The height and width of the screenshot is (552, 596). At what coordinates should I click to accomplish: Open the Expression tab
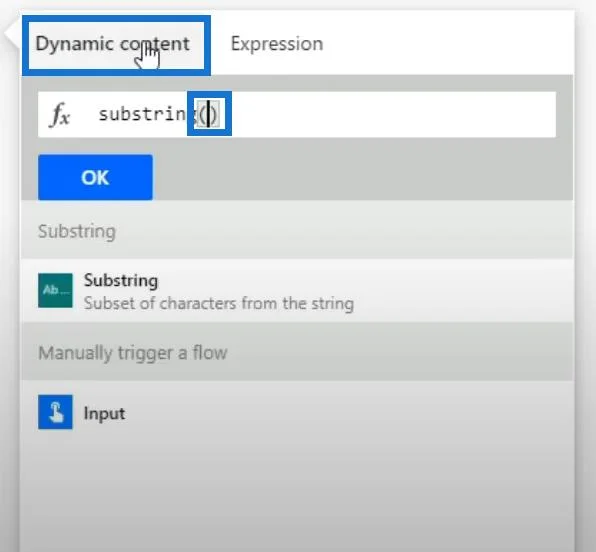(x=277, y=43)
